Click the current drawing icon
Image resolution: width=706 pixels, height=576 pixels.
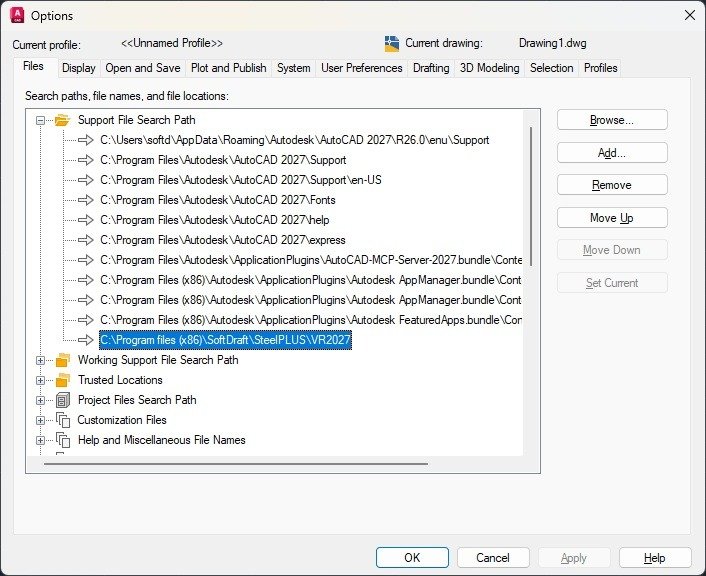coord(392,44)
